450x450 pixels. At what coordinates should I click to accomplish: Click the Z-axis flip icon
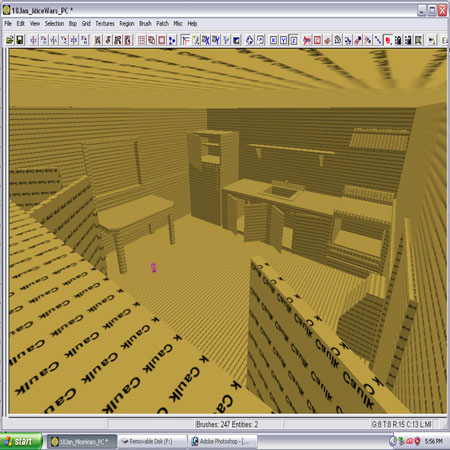click(74, 40)
